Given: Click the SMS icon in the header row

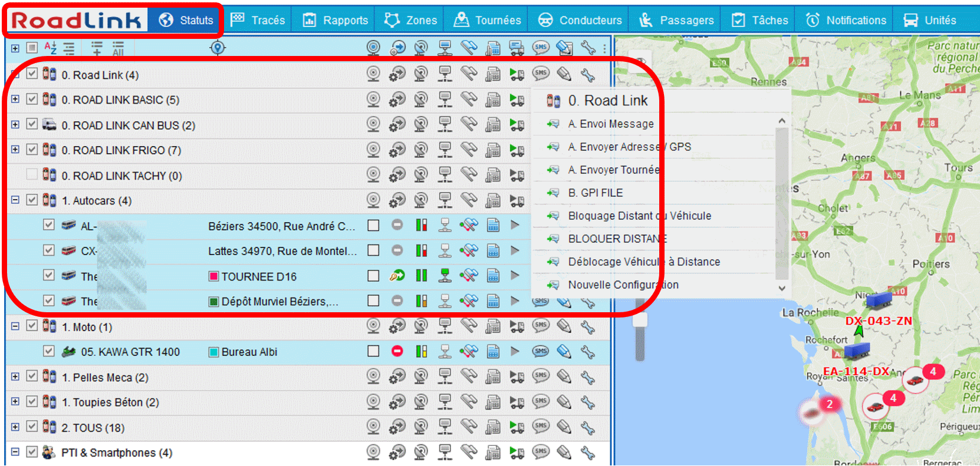Looking at the screenshot, I should point(541,48).
